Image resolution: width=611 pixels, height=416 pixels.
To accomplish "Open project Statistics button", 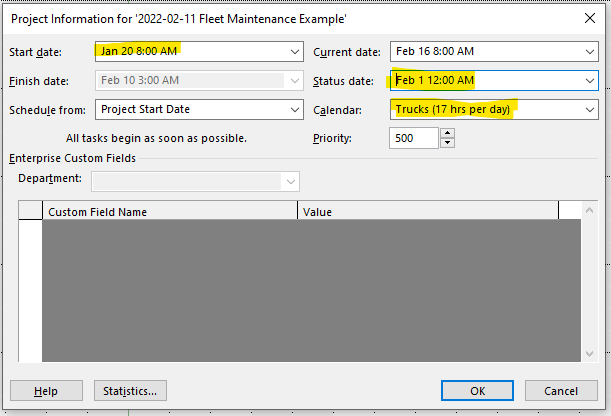I will click(130, 391).
